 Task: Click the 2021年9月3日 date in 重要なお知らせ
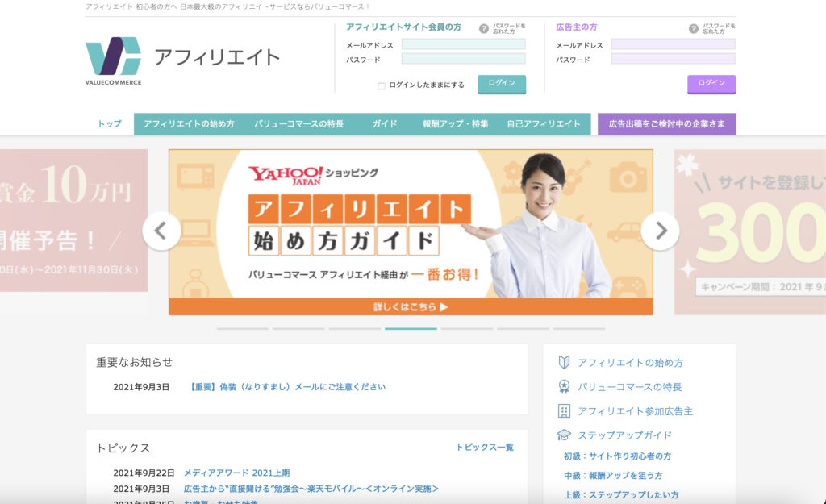click(141, 386)
